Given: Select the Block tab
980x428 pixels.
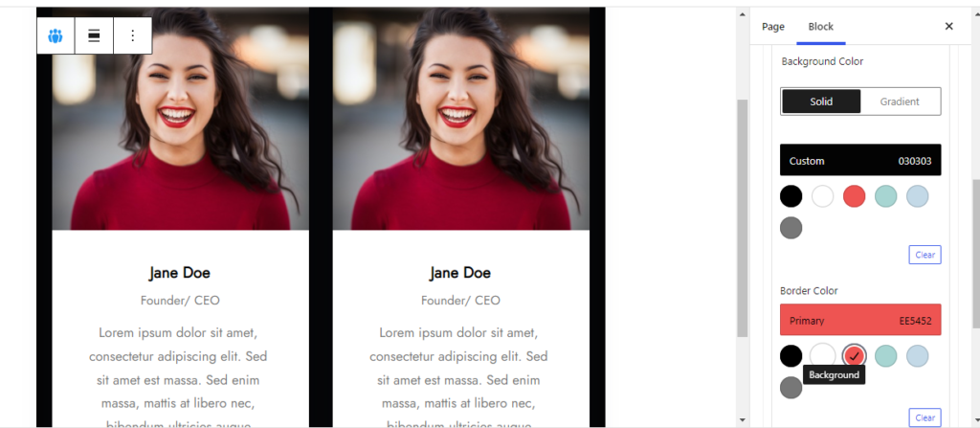Looking at the screenshot, I should (820, 26).
